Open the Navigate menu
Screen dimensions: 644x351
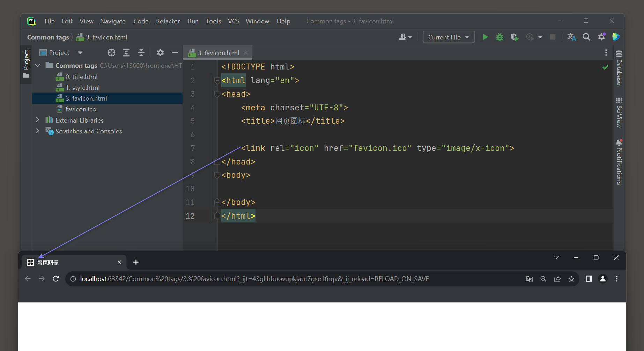113,21
